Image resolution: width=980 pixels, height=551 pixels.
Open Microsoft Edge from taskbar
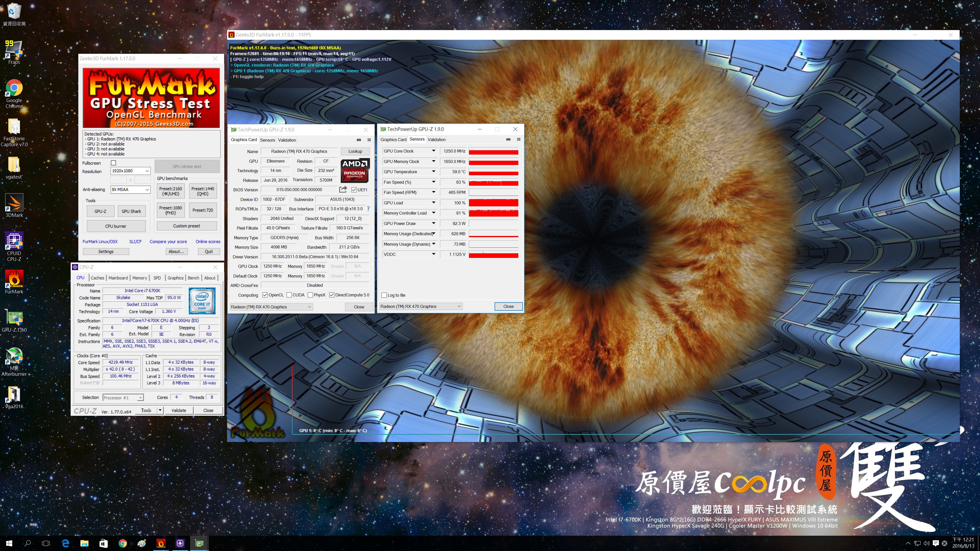[65, 543]
